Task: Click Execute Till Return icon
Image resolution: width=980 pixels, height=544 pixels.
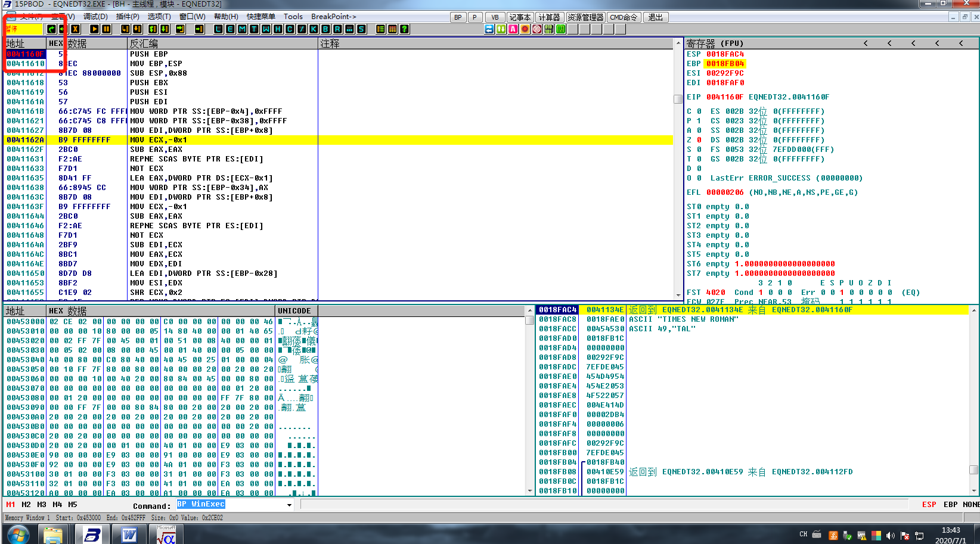Action: (181, 29)
